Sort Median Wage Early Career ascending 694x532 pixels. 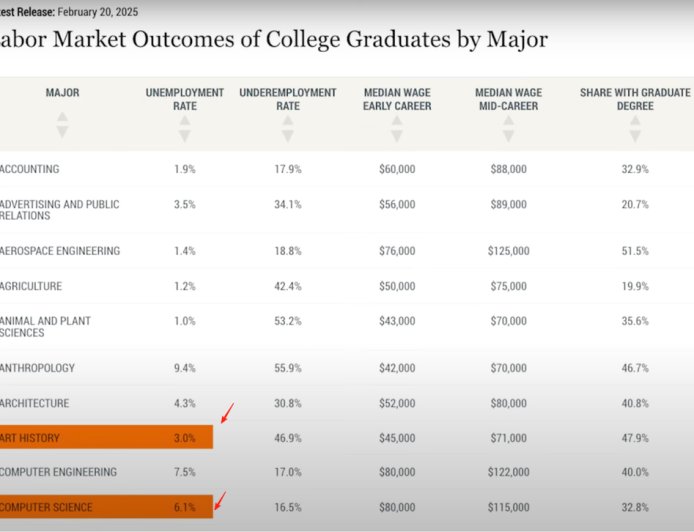tap(397, 124)
